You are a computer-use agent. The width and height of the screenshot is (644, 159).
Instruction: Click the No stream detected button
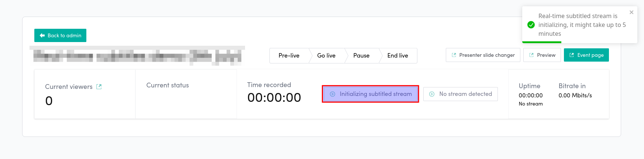coord(460,94)
